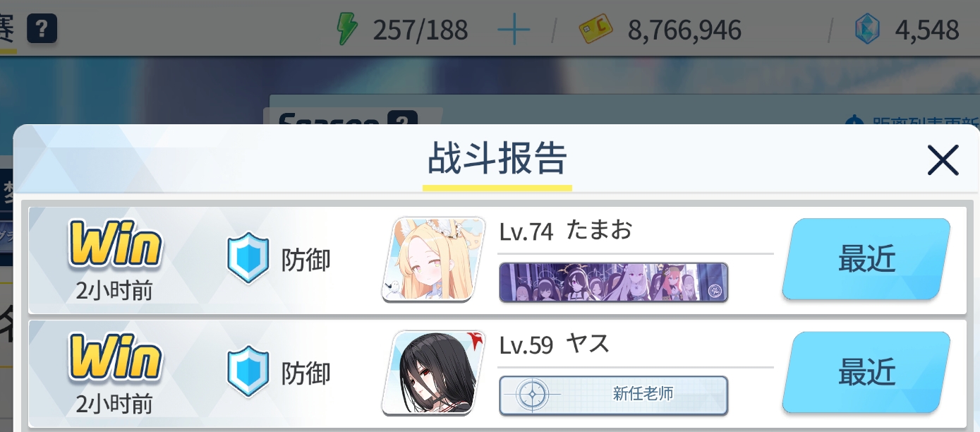Add more energy with the plus icon
This screenshot has width=980, height=432.
coord(514,30)
